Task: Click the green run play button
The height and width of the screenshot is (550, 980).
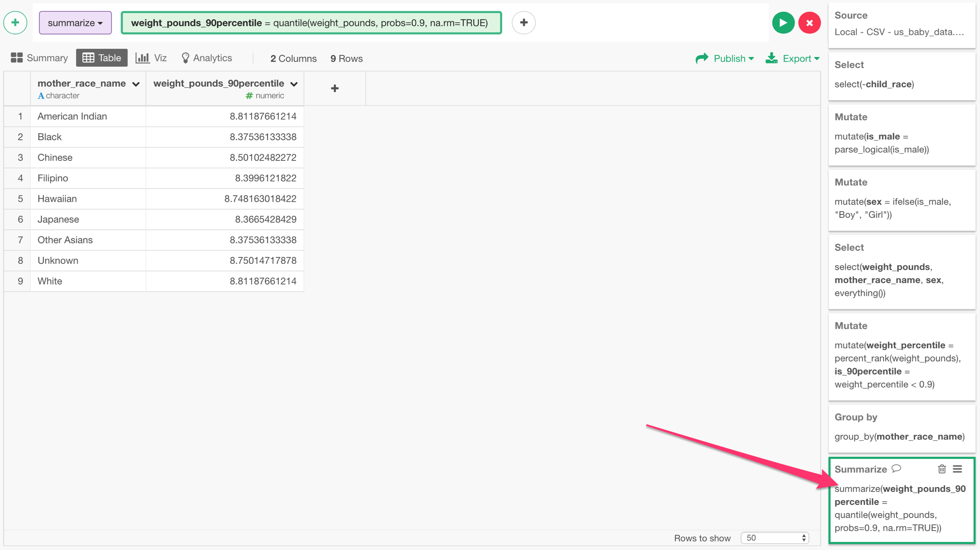Action: point(783,23)
